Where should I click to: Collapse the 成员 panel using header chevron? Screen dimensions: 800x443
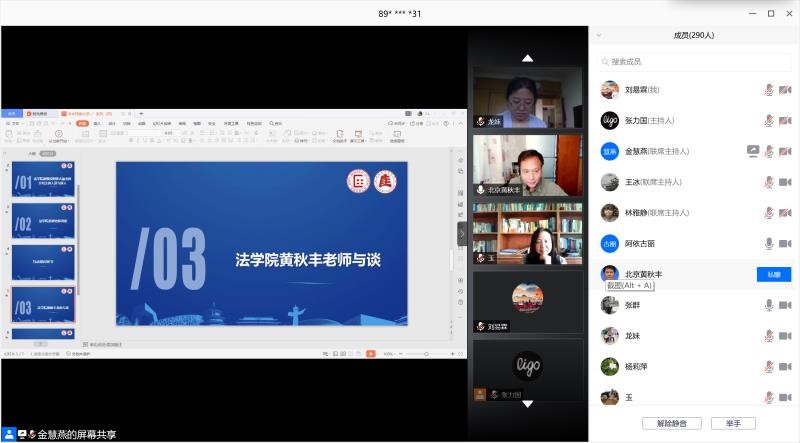tap(599, 35)
